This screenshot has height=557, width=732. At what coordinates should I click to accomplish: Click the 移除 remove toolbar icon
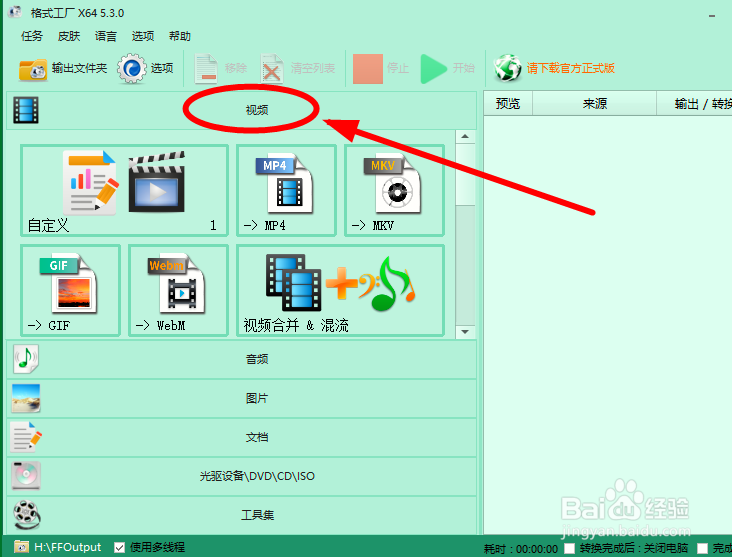[x=206, y=69]
